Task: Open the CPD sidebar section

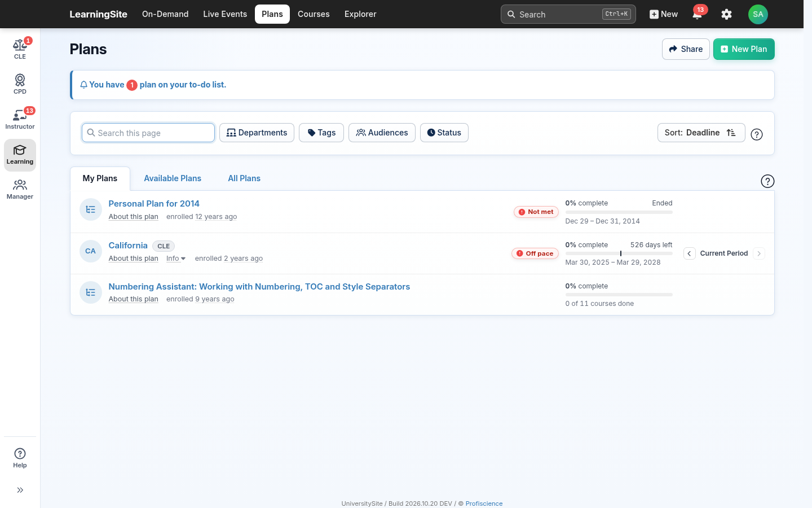Action: click(20, 84)
